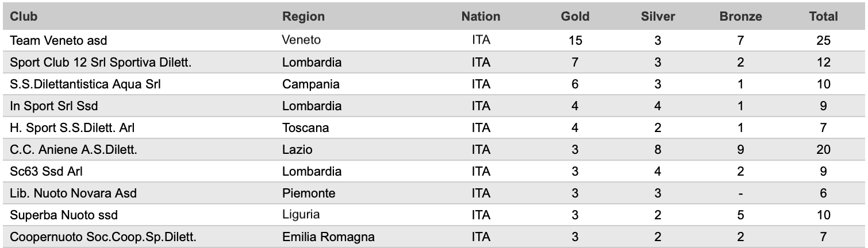Select C.C. Aniene A.S.Dilett. club

(x=75, y=149)
